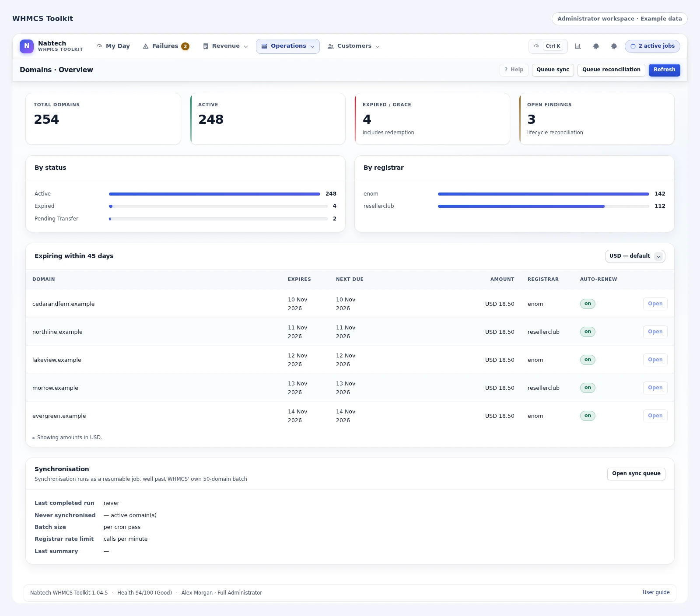Open the USD — default currency dropdown
Viewport: 700px width, 616px height.
click(635, 256)
